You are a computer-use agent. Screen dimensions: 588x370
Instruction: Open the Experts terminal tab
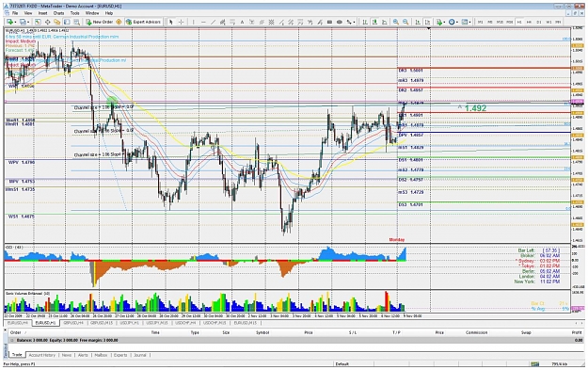point(120,355)
